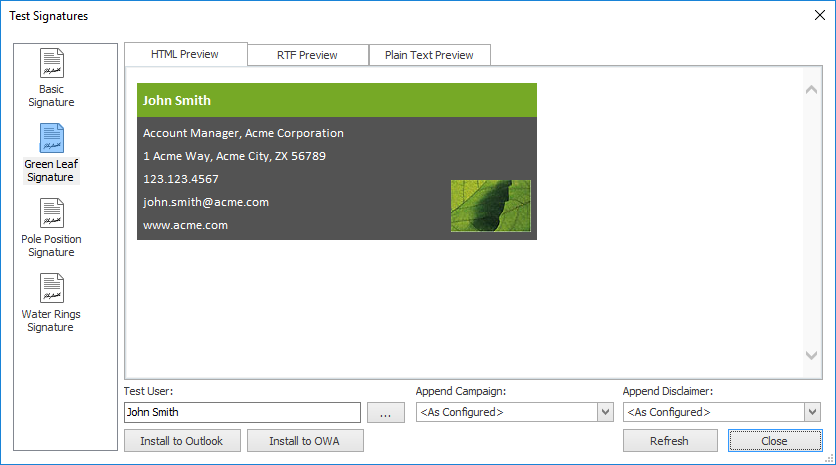Switch to the HTML Preview tab
The height and width of the screenshot is (465, 836).
coord(186,54)
